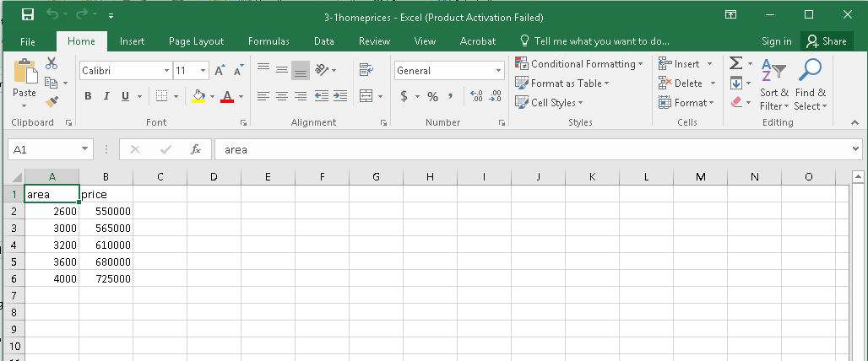Open Conditional Formatting menu
The width and height of the screenshot is (868, 361).
click(579, 63)
